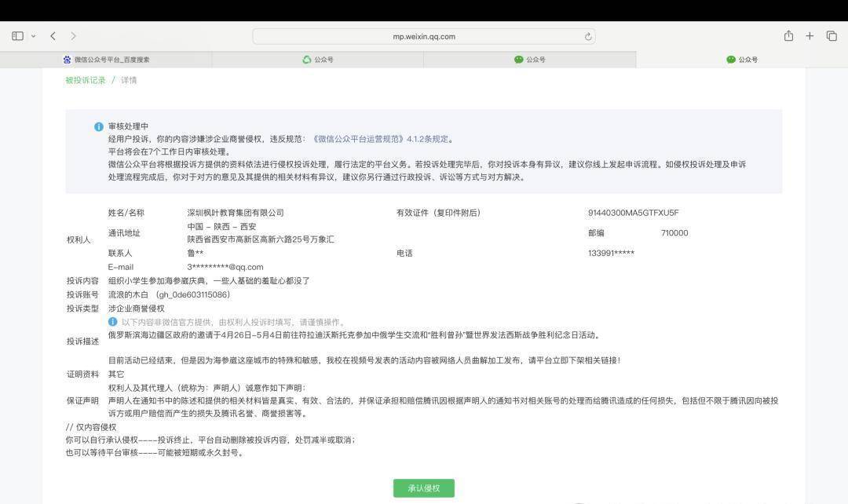Click the complained account 流浪的木白 (gh_0de603115086)

tap(169, 294)
